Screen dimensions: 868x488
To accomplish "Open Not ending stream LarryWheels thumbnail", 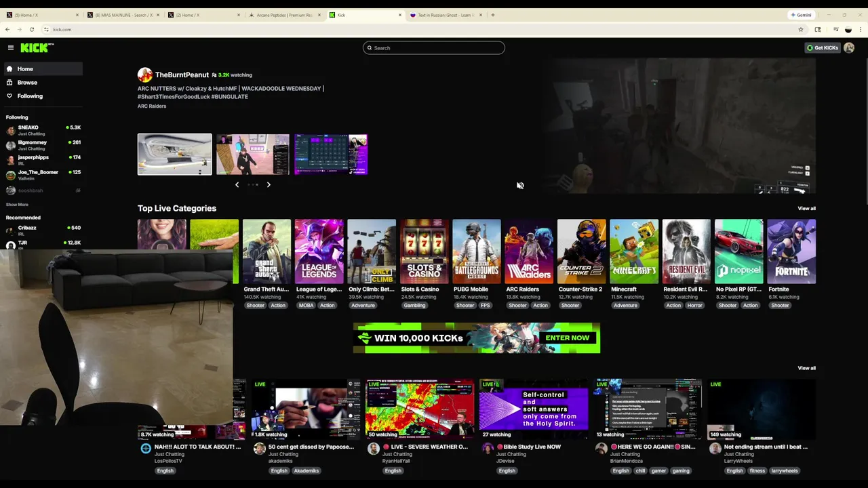I will point(762,409).
